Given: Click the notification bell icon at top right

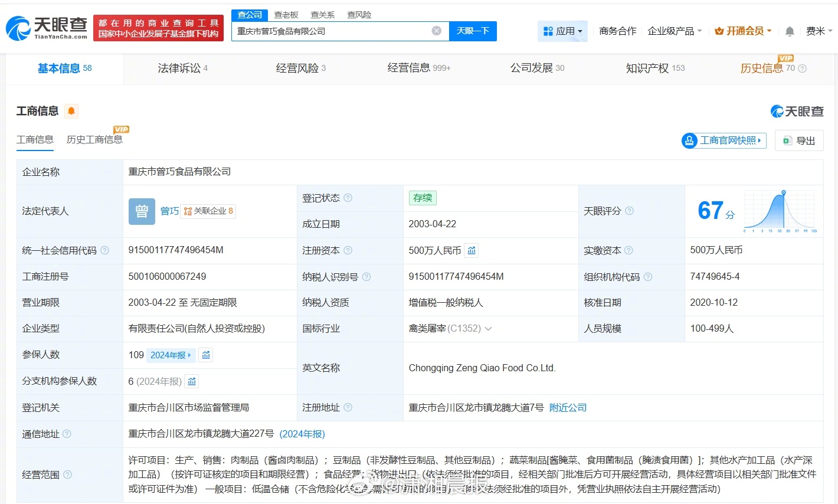Looking at the screenshot, I should click(789, 31).
